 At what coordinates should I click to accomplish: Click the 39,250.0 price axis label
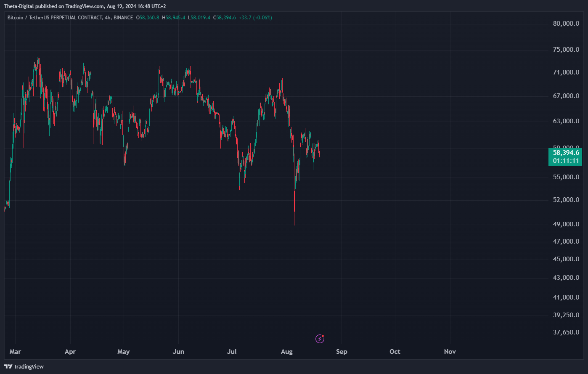(x=566, y=315)
